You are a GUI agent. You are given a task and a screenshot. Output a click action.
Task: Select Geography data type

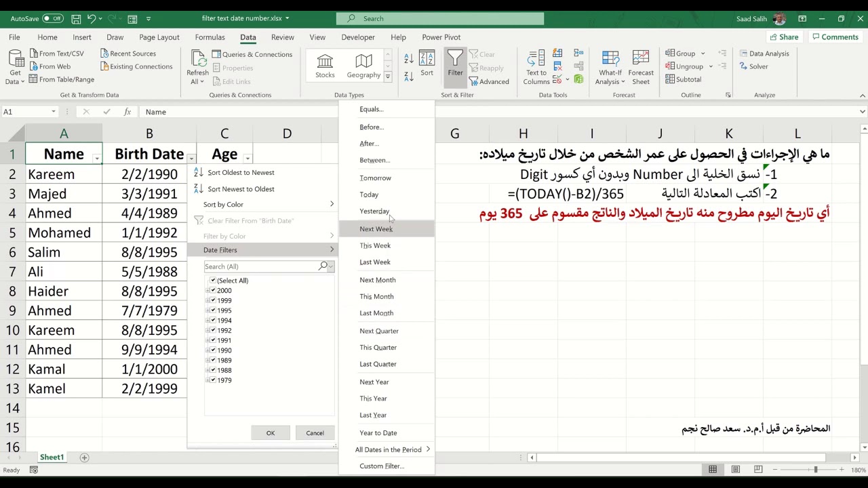click(x=363, y=66)
